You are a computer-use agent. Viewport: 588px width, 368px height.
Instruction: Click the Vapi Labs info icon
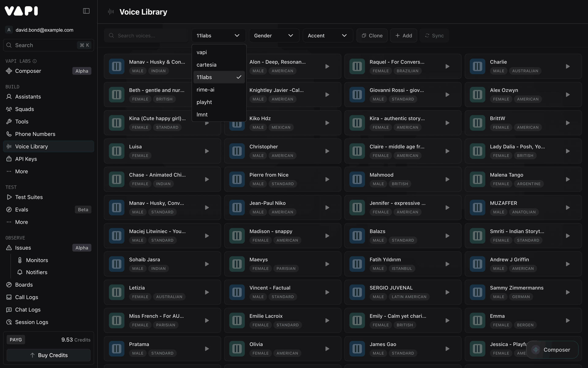pyautogui.click(x=35, y=61)
